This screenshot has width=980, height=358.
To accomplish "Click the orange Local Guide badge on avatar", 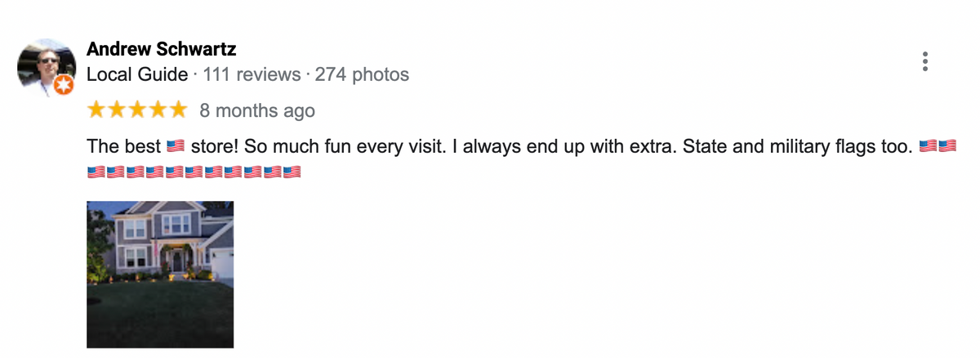I will coord(63,85).
